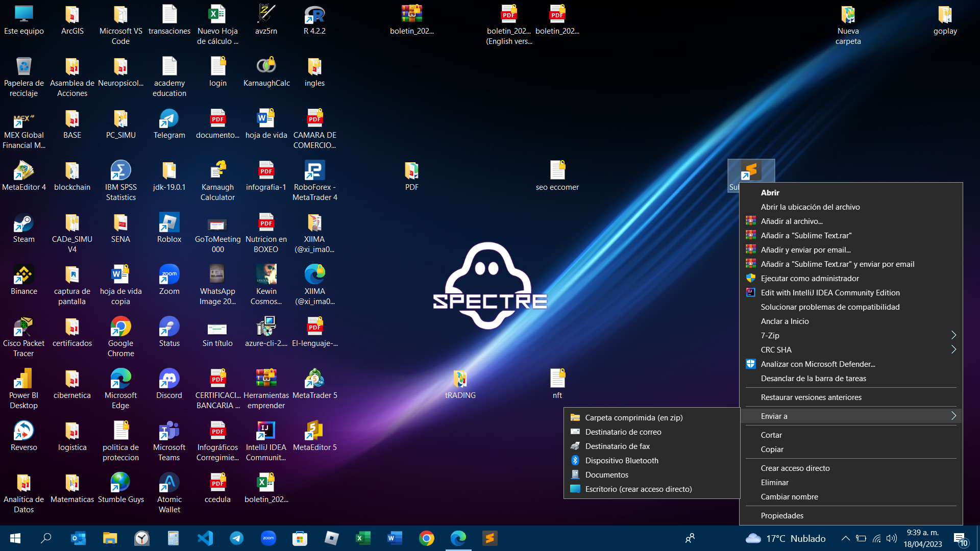Select Copiar in the context menu

tap(851, 449)
